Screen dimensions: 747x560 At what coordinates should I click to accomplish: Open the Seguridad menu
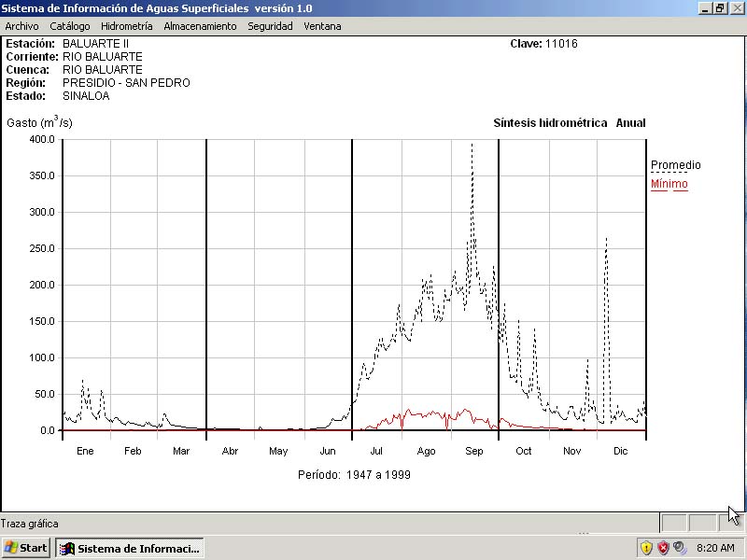pyautogui.click(x=270, y=26)
